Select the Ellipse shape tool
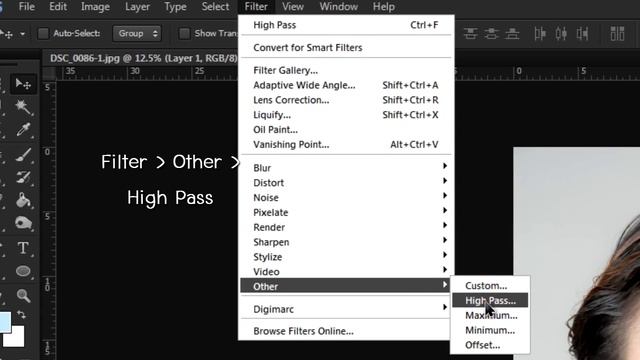 tap(23, 271)
